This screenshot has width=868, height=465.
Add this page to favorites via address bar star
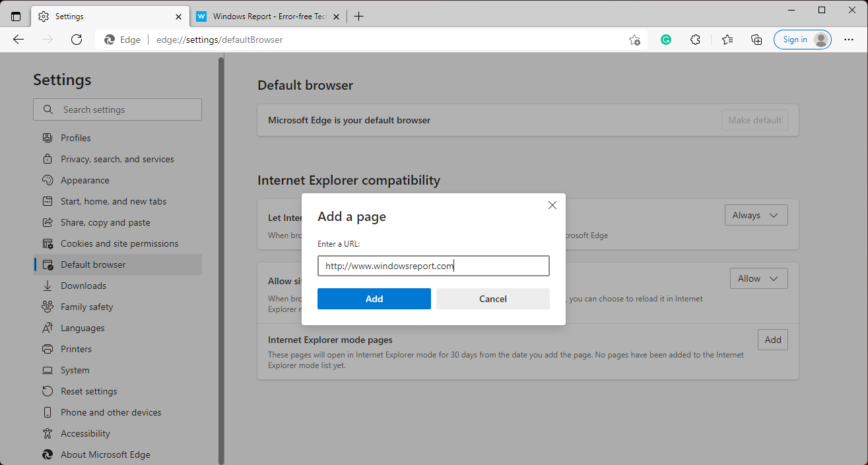tap(634, 40)
